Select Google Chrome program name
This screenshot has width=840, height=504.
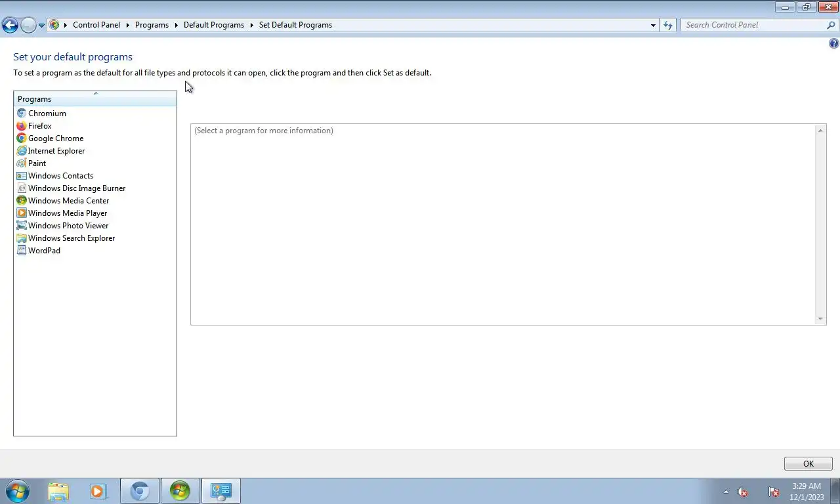coord(56,138)
